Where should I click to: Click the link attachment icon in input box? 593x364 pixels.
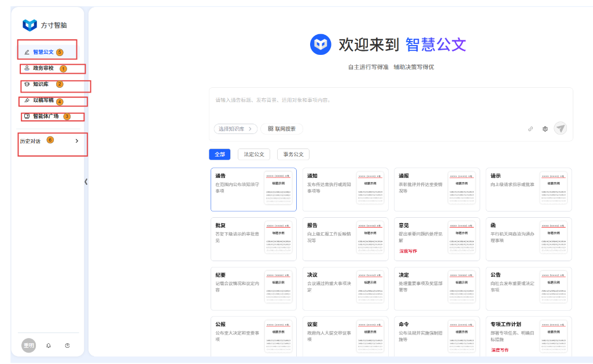[x=531, y=129]
